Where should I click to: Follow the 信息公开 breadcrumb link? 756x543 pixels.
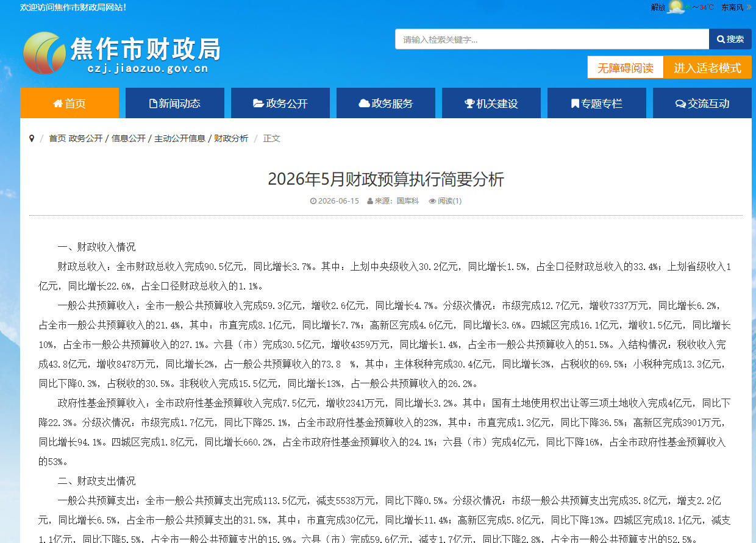click(129, 138)
